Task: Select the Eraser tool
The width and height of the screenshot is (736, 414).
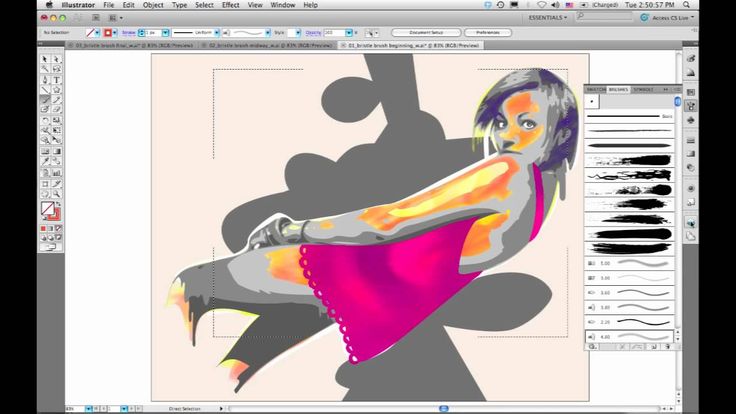Action: click(56, 109)
